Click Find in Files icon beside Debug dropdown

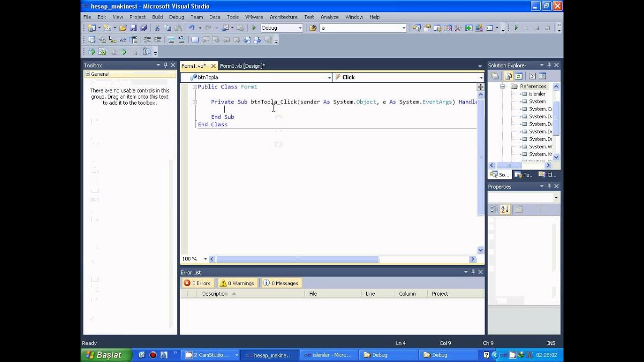tap(313, 28)
